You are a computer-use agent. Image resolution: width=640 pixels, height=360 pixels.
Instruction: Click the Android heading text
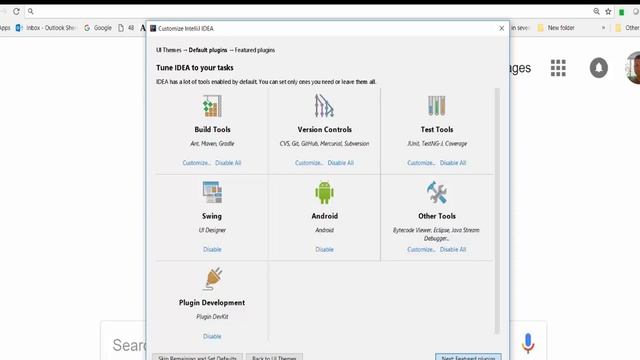[324, 216]
